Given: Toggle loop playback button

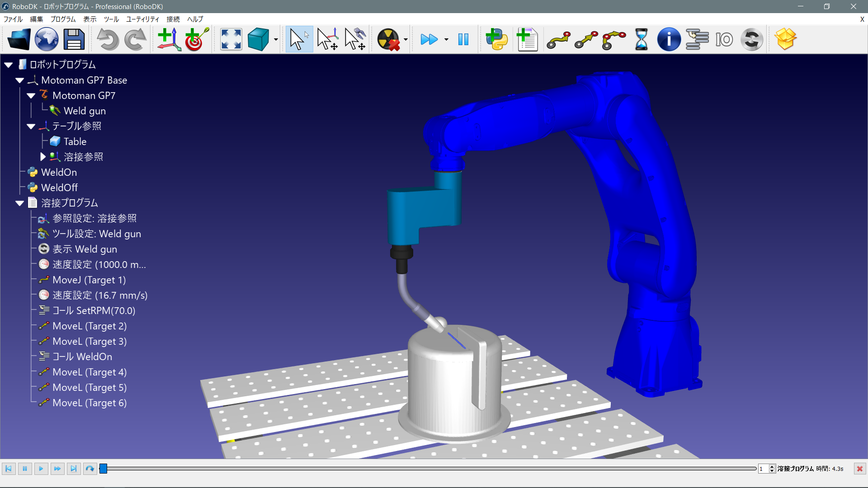Looking at the screenshot, I should point(90,469).
